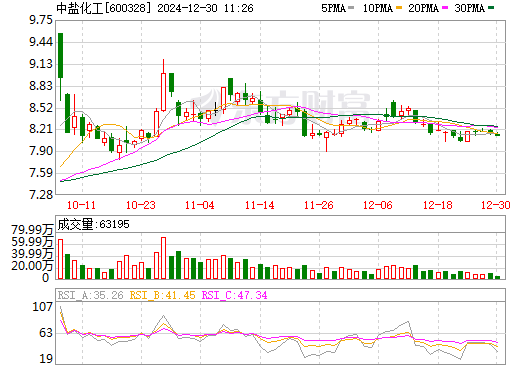Pick the magenta 20PMA legend color marker

[x=445, y=8]
